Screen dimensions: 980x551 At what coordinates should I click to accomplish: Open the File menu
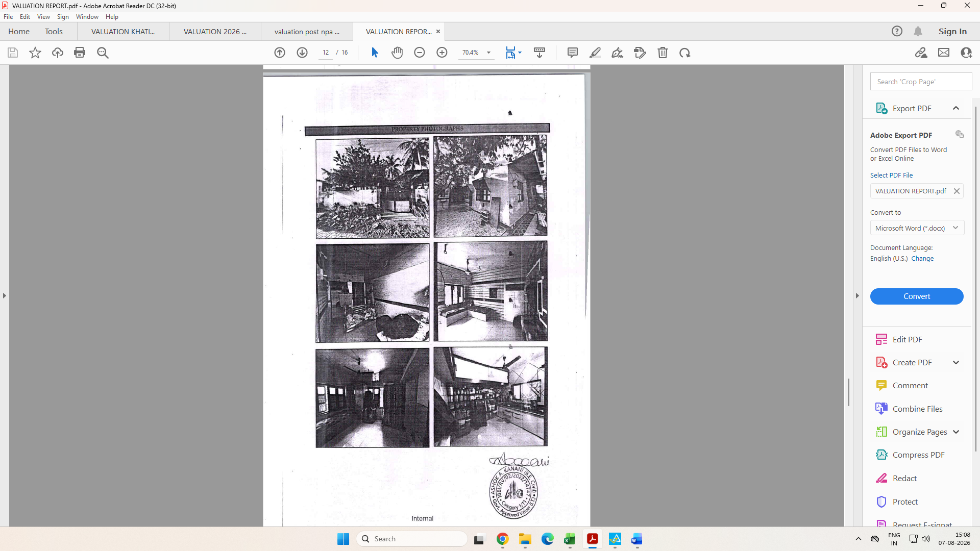[8, 17]
